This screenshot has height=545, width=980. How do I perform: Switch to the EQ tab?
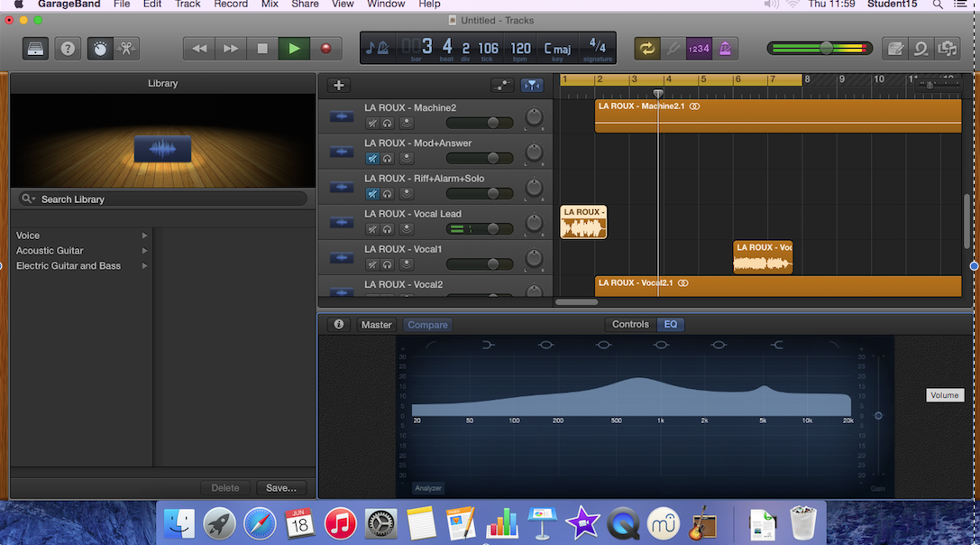pos(670,324)
